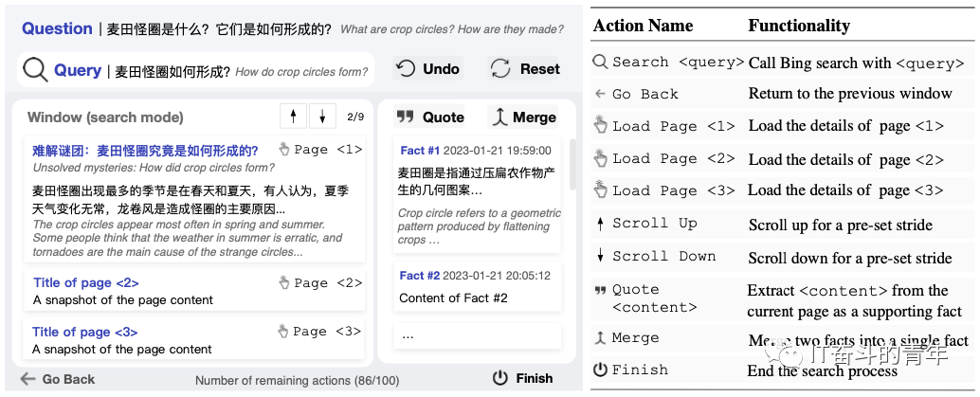Click 'End the search process' text
980x397 pixels.
(x=823, y=370)
